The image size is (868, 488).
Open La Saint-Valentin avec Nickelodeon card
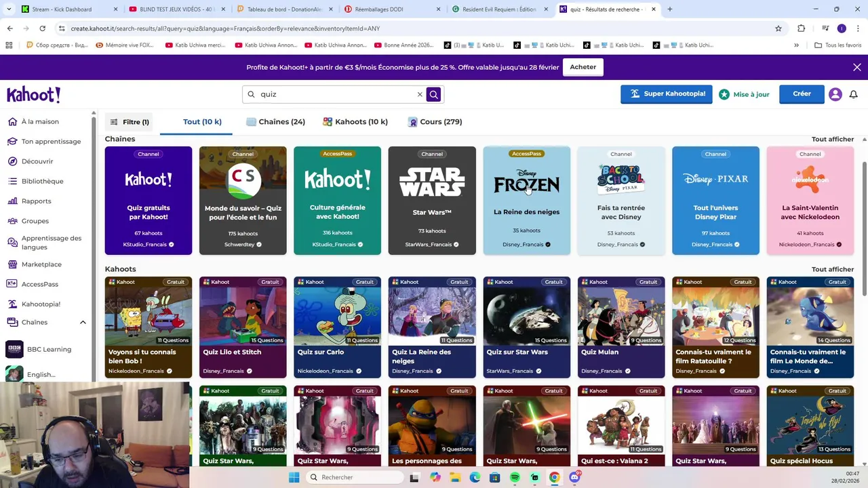tap(810, 201)
